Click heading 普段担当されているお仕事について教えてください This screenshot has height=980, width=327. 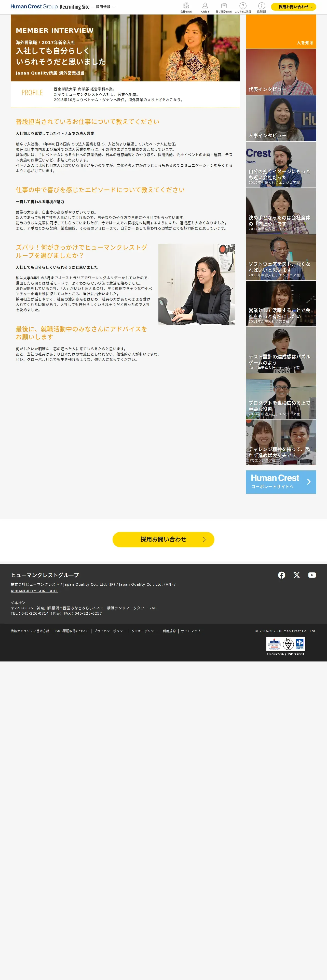[88, 121]
